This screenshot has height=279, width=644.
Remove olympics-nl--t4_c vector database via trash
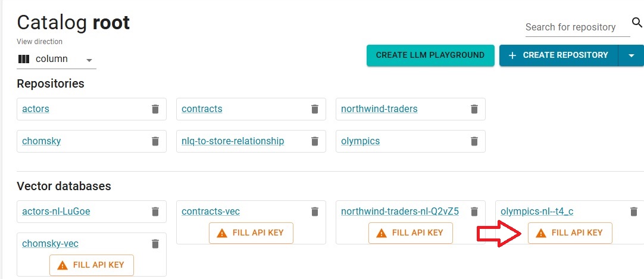tap(634, 212)
